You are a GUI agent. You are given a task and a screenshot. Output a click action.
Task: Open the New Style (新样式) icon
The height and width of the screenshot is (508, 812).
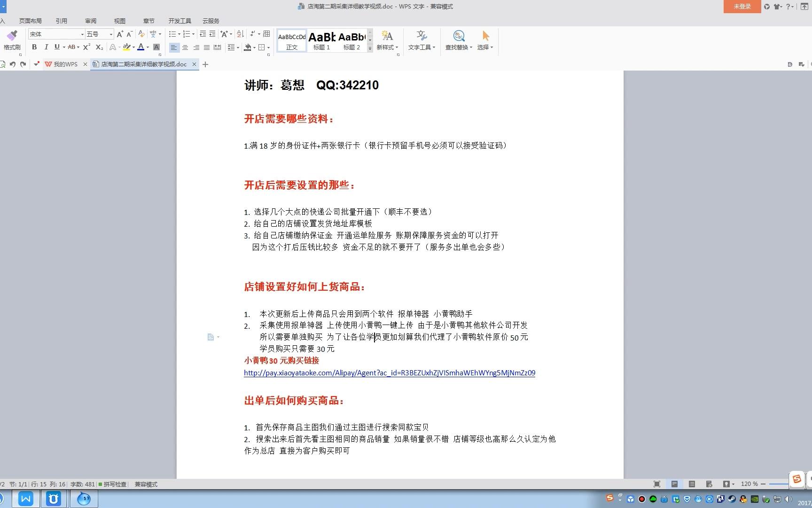[x=387, y=36]
